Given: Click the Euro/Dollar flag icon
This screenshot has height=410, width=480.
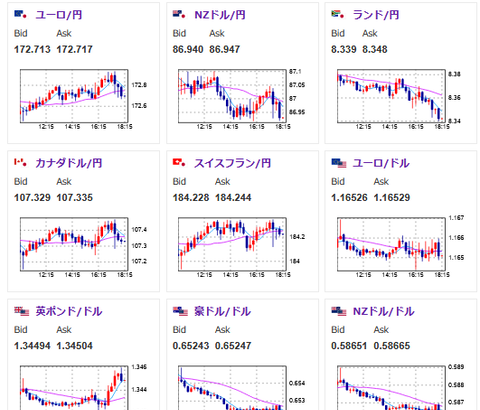Looking at the screenshot, I should point(339,163).
